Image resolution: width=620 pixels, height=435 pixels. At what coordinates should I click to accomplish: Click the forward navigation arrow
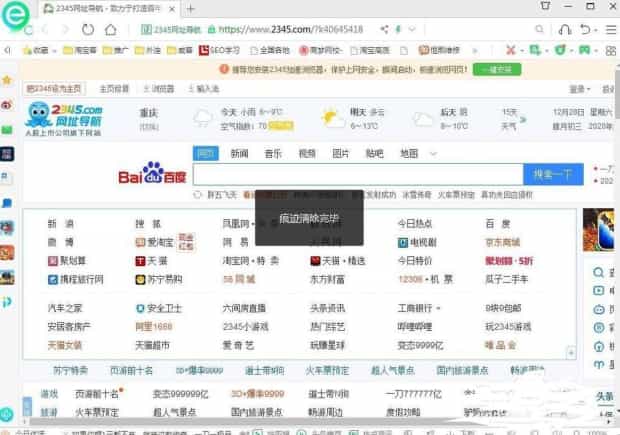pos(65,29)
